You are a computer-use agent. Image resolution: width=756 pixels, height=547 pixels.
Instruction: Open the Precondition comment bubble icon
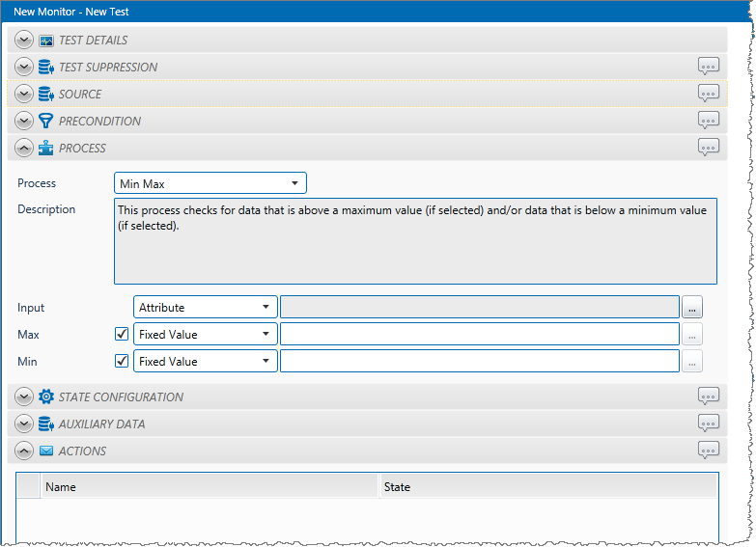tap(709, 121)
